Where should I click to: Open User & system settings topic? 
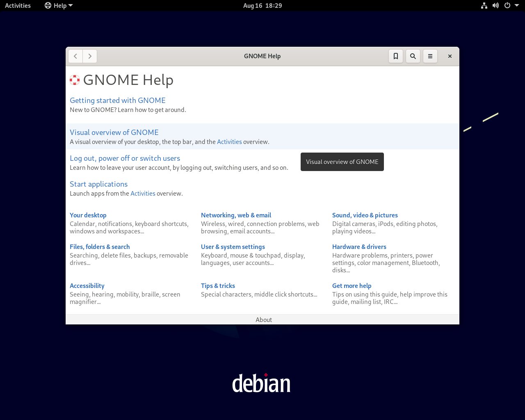pos(233,247)
